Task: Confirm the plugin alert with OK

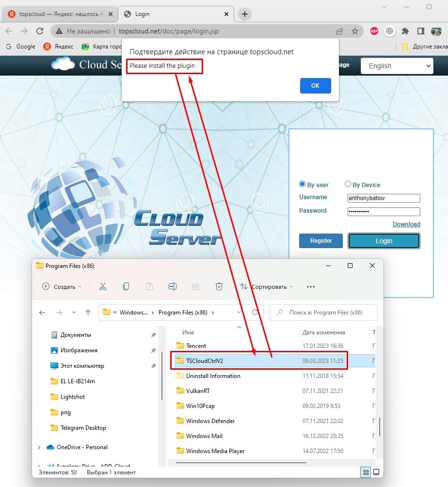Action: coord(315,86)
